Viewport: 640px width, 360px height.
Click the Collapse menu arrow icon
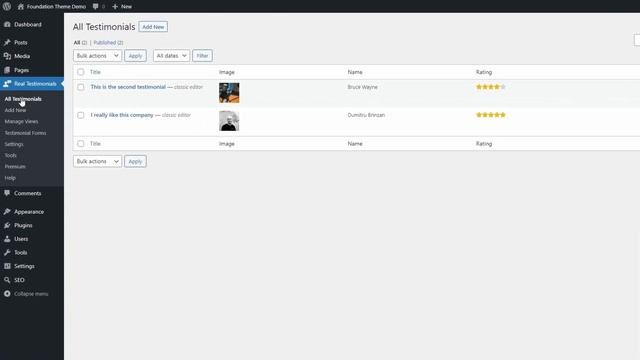point(7,293)
